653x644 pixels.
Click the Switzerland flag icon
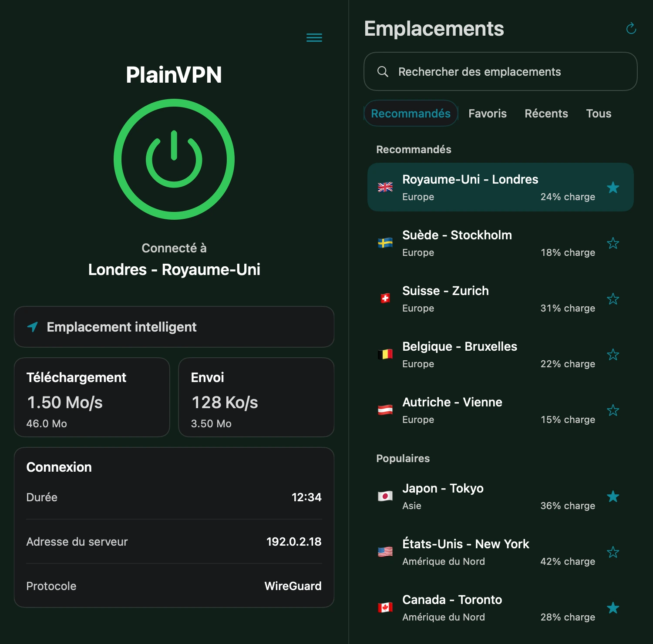coord(385,299)
